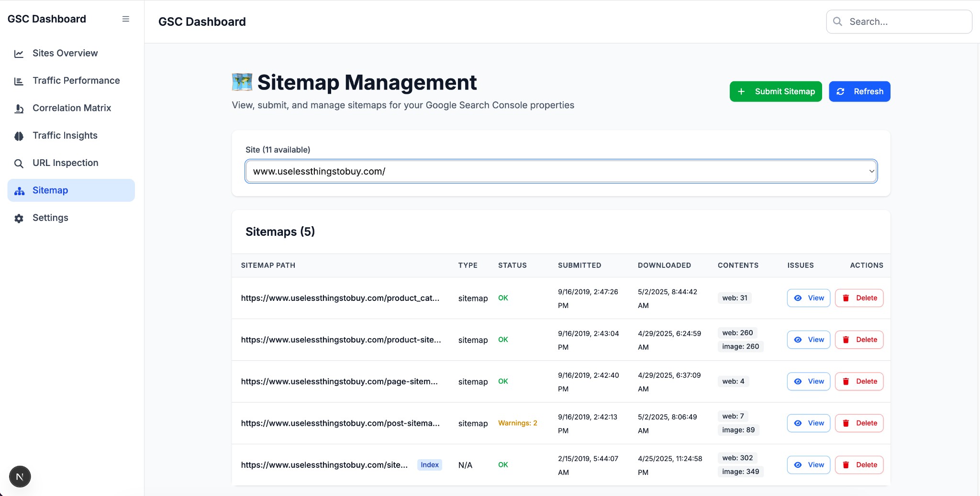Screen dimensions: 980x496
Task: Click the image: 89 contents badge
Action: pyautogui.click(x=738, y=430)
